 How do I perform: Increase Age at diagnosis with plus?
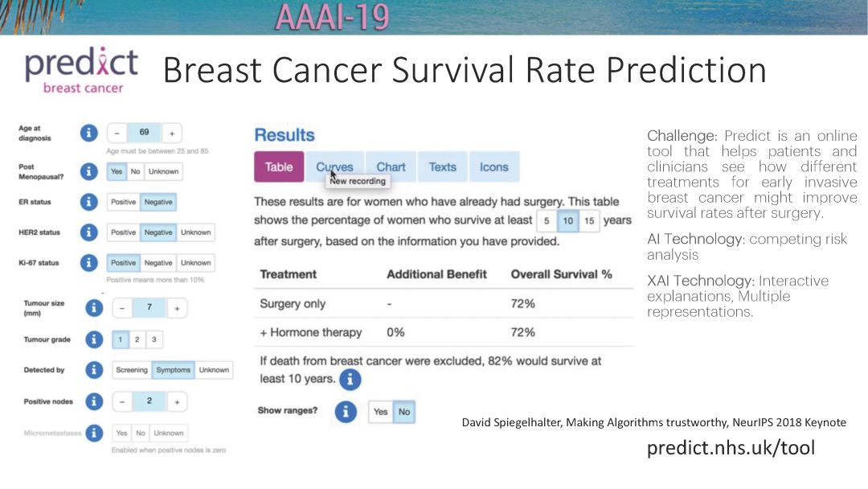click(172, 134)
